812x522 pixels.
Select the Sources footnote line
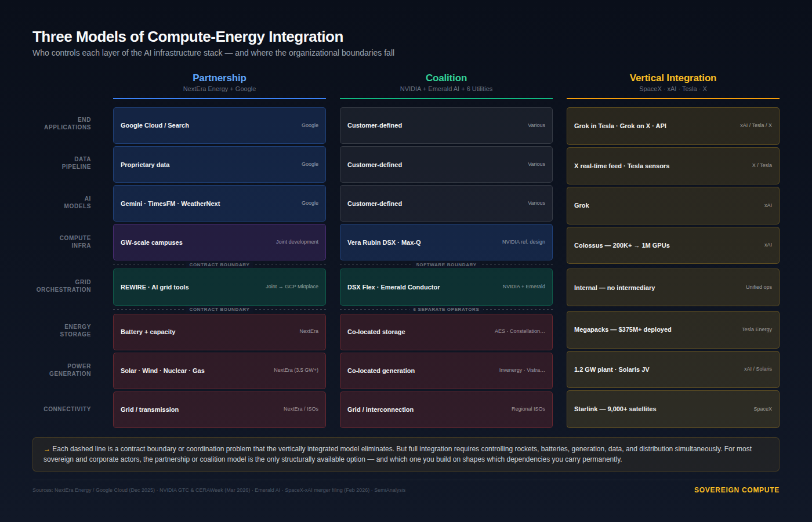click(219, 490)
